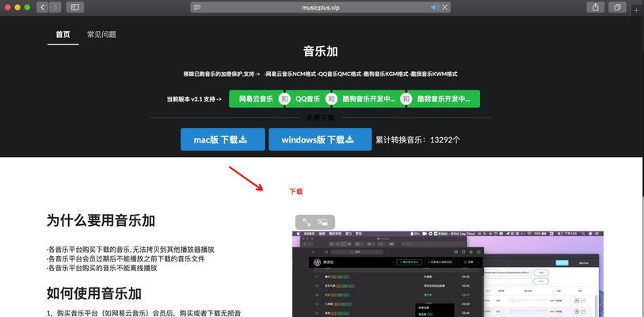Image resolution: width=644 pixels, height=317 pixels.
Task: Click the fullscreen expand icon over the video
Action: [x=307, y=222]
